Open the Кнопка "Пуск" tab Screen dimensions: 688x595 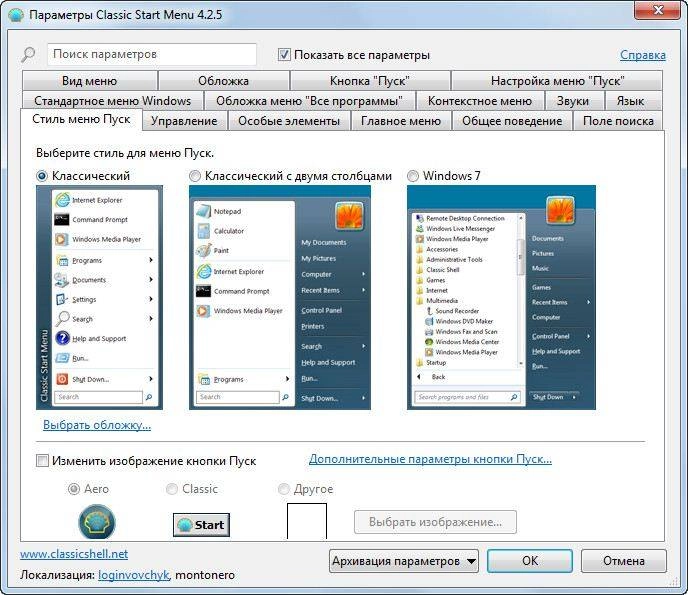click(x=370, y=81)
